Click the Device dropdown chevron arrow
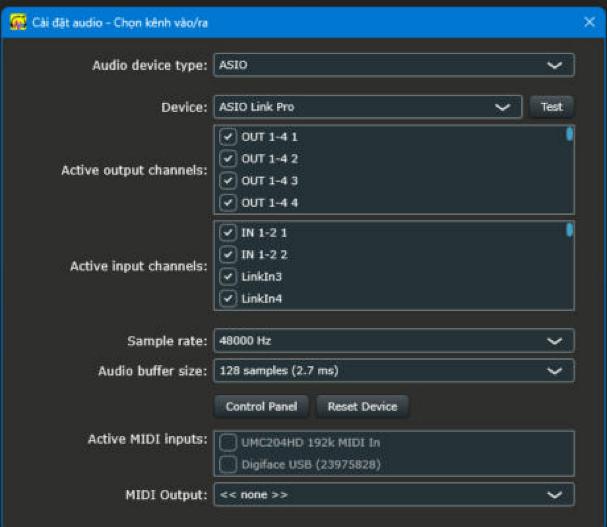 [x=502, y=107]
